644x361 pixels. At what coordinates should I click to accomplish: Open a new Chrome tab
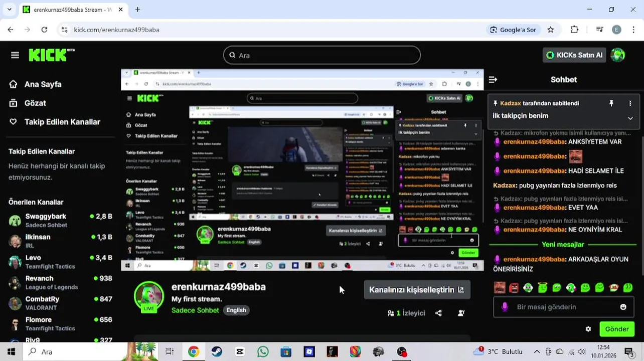pos(137,9)
